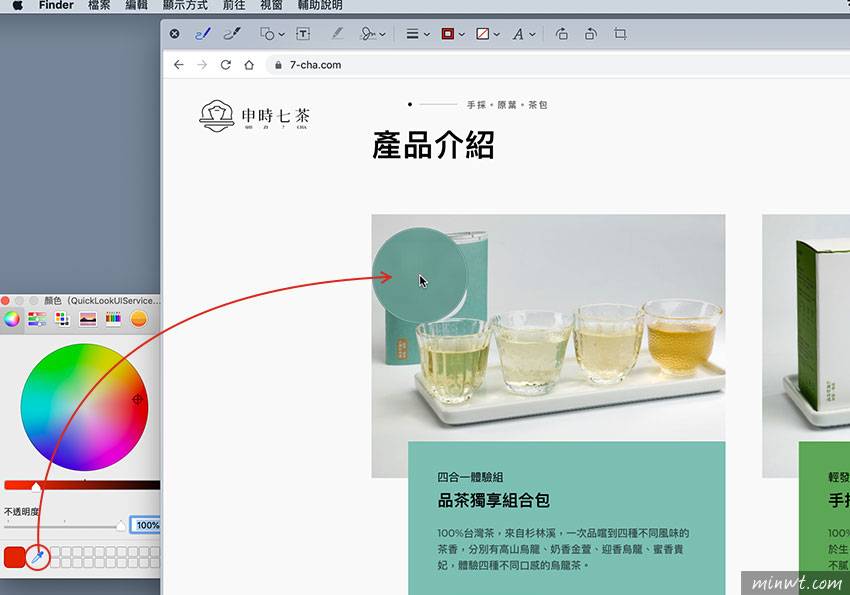The height and width of the screenshot is (595, 850).
Task: Rotate the screenshot left
Action: coord(561,33)
